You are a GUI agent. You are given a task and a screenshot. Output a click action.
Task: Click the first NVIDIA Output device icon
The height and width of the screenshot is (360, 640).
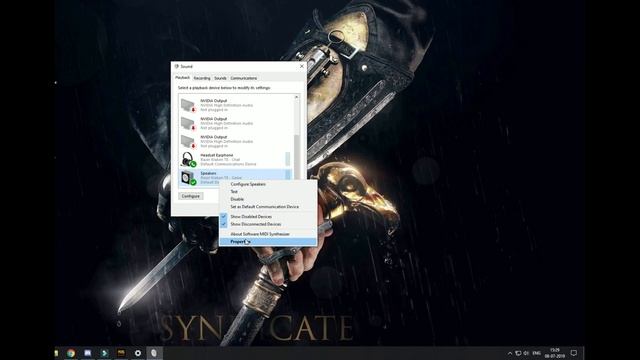coord(188,105)
